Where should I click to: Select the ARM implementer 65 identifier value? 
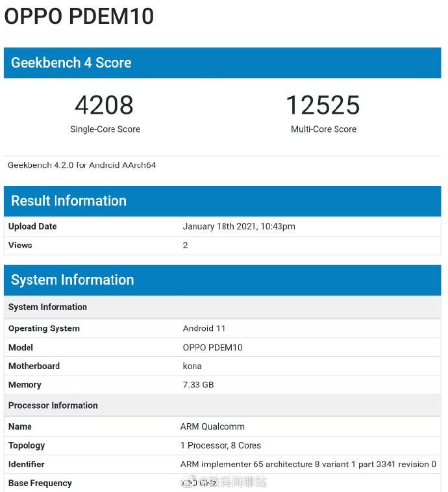coord(308,464)
